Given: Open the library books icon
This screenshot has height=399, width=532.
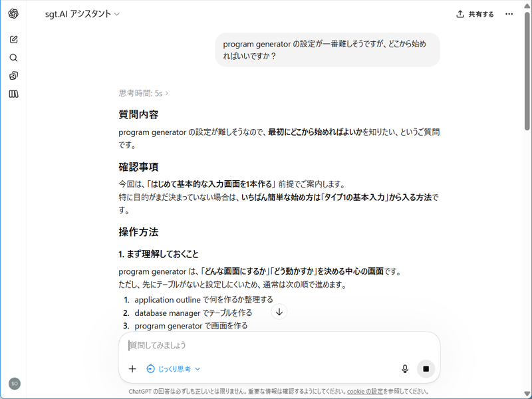Looking at the screenshot, I should coord(13,94).
